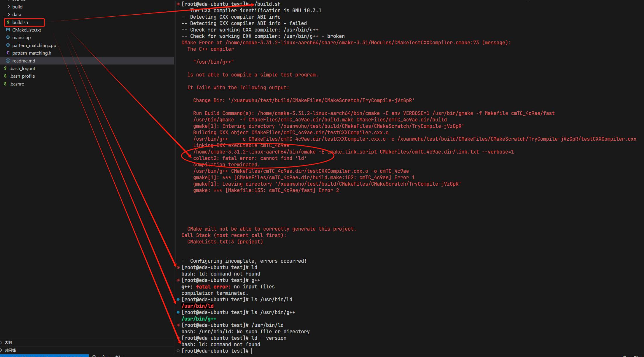This screenshot has width=644, height=357.
Task: Click the quoted "/usr/bin/g++" compiler path
Action: [213, 62]
